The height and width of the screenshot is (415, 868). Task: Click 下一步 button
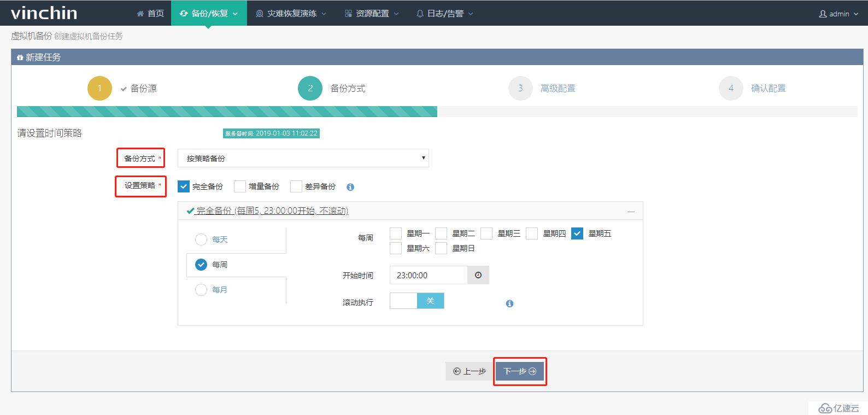tap(520, 371)
